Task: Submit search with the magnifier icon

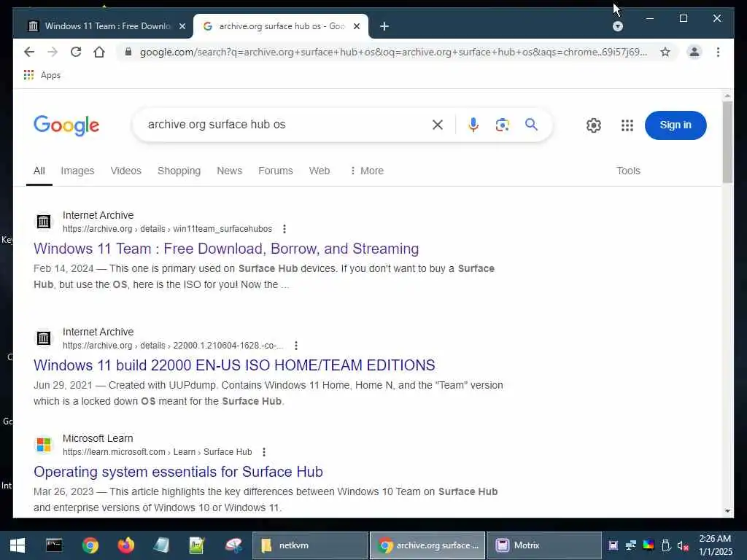Action: point(531,125)
